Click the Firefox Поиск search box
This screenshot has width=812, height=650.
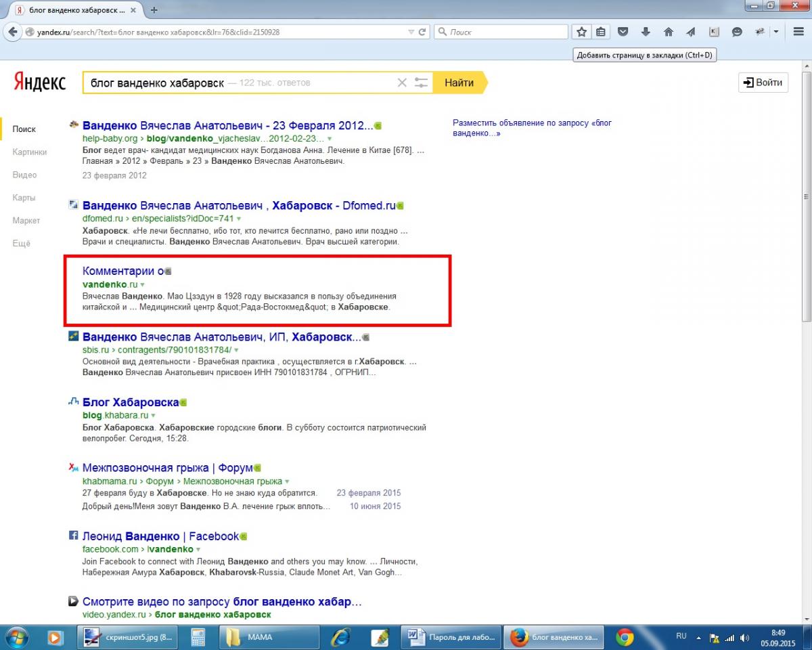pyautogui.click(x=501, y=32)
